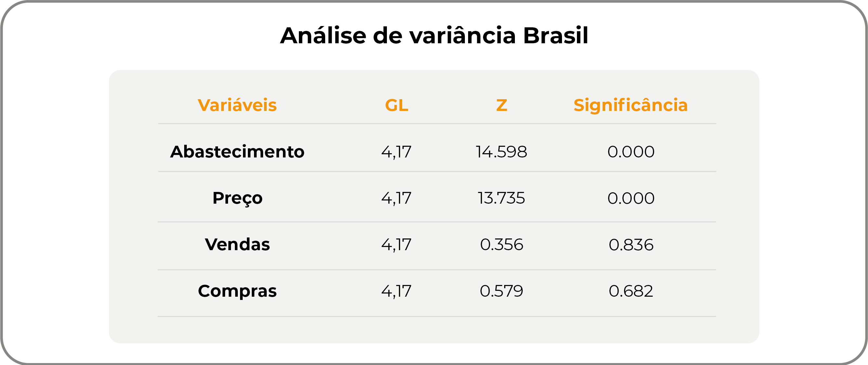Select the "Preço" row label
The width and height of the screenshot is (868, 365).
[x=237, y=198]
